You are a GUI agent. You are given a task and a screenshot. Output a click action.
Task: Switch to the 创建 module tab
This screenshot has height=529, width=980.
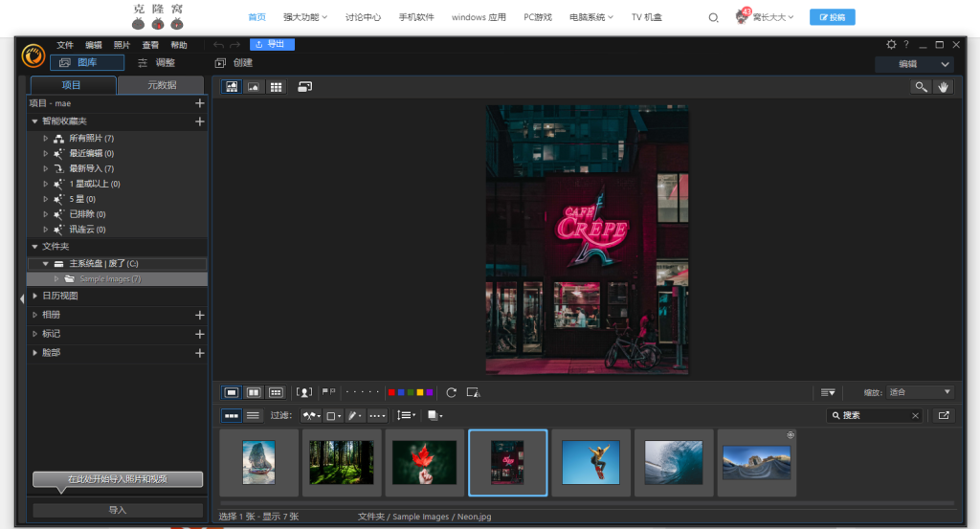point(234,62)
